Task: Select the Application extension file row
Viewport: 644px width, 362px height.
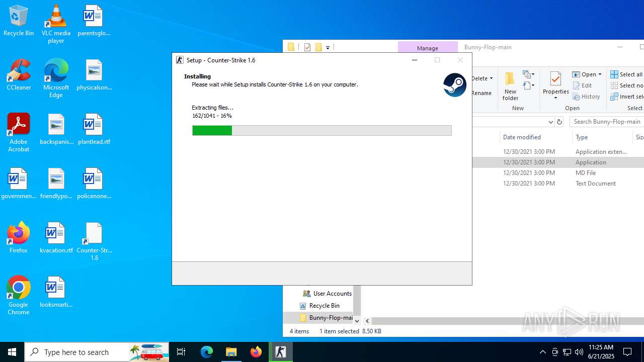Action: [558, 151]
